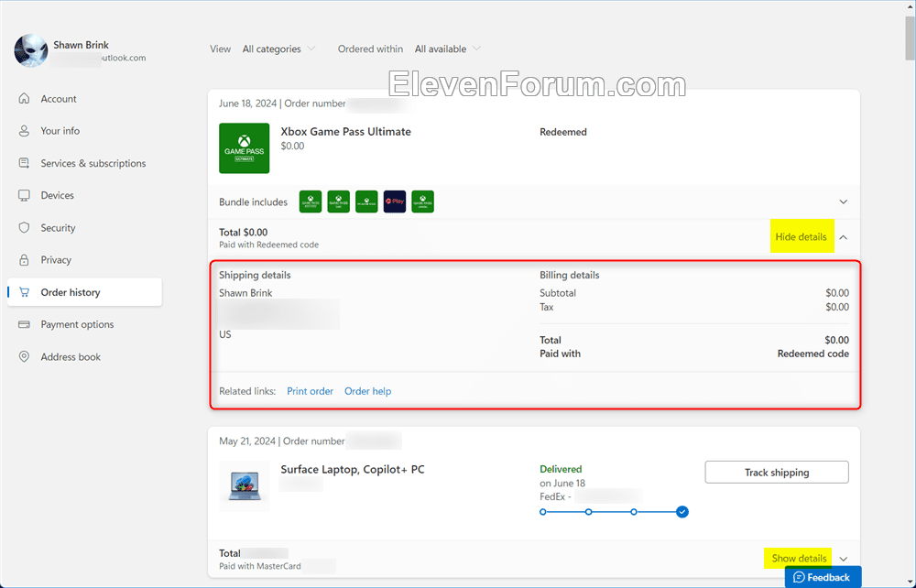Viewport: 916px width, 588px height.
Task: Click the Surface Laptop product thumbnail
Action: tap(245, 486)
